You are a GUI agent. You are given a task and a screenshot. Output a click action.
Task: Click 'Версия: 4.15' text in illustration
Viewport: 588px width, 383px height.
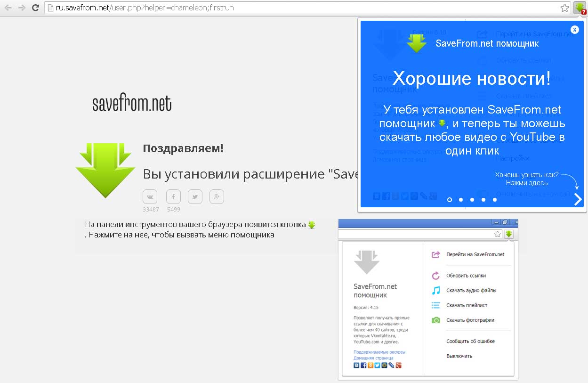pyautogui.click(x=366, y=307)
